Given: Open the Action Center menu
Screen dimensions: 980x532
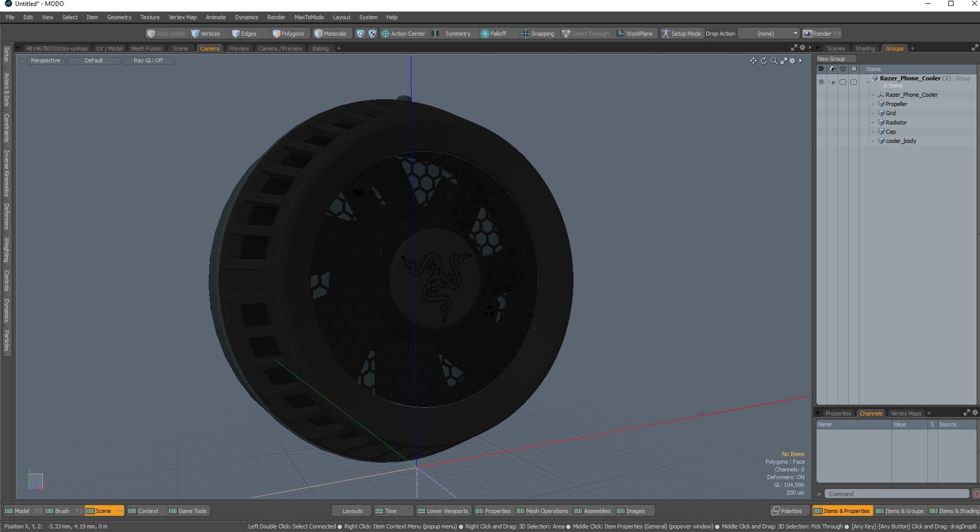Looking at the screenshot, I should 403,34.
